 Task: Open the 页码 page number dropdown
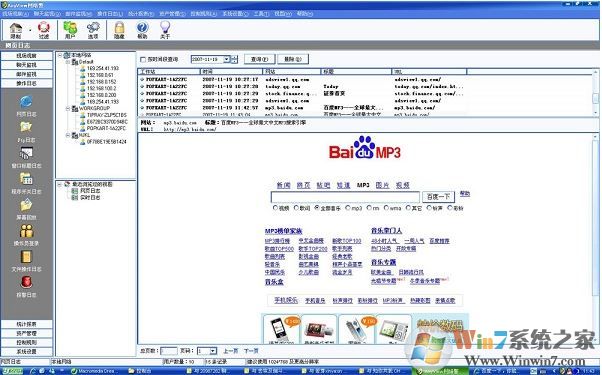point(213,351)
